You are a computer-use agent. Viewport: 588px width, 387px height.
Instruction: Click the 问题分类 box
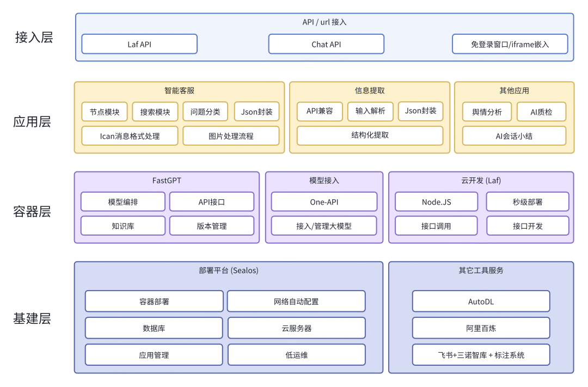tap(205, 112)
